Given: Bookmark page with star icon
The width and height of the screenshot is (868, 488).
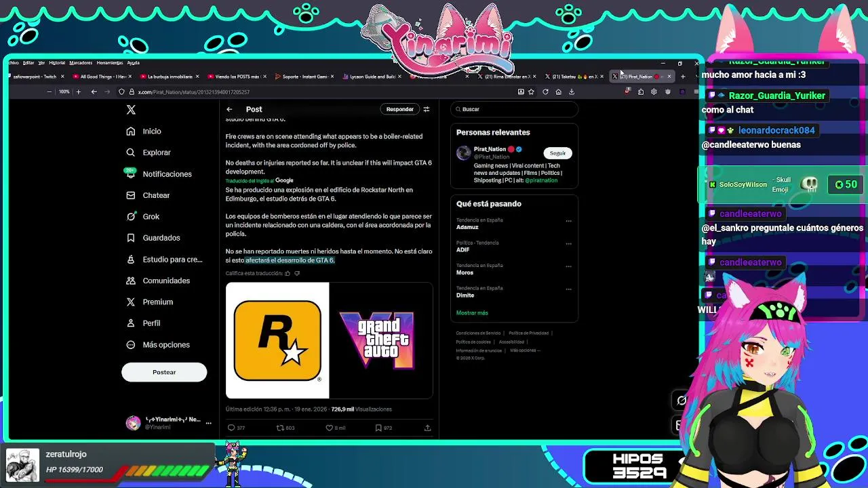Looking at the screenshot, I should point(532,92).
